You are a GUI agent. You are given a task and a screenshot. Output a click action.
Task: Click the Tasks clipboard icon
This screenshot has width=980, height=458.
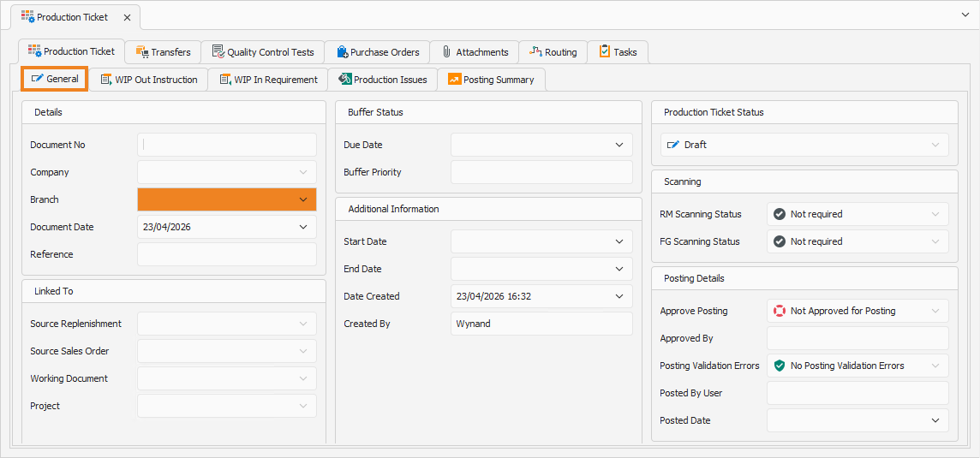pyautogui.click(x=605, y=51)
